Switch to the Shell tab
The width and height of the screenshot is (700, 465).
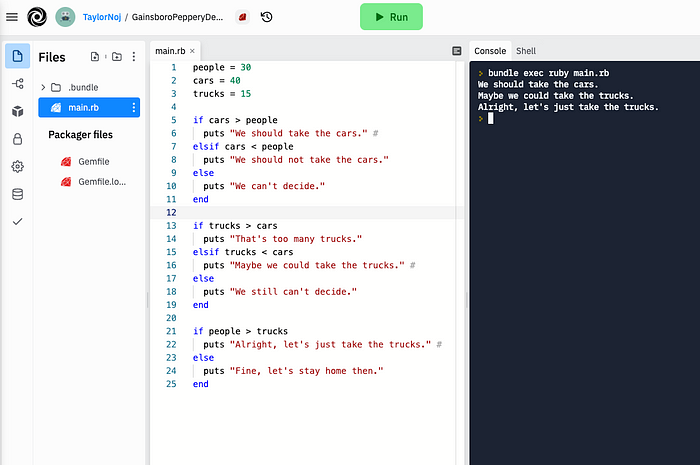(x=526, y=51)
